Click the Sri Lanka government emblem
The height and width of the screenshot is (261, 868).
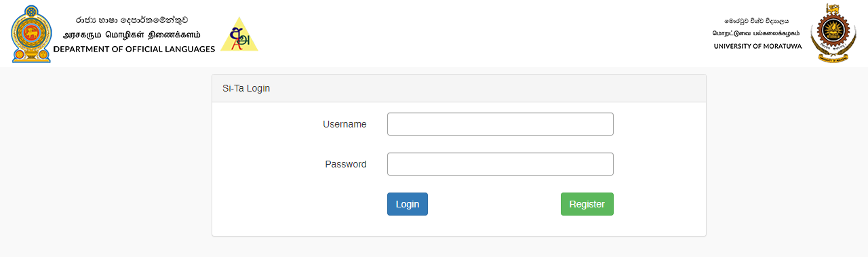pyautogui.click(x=31, y=33)
